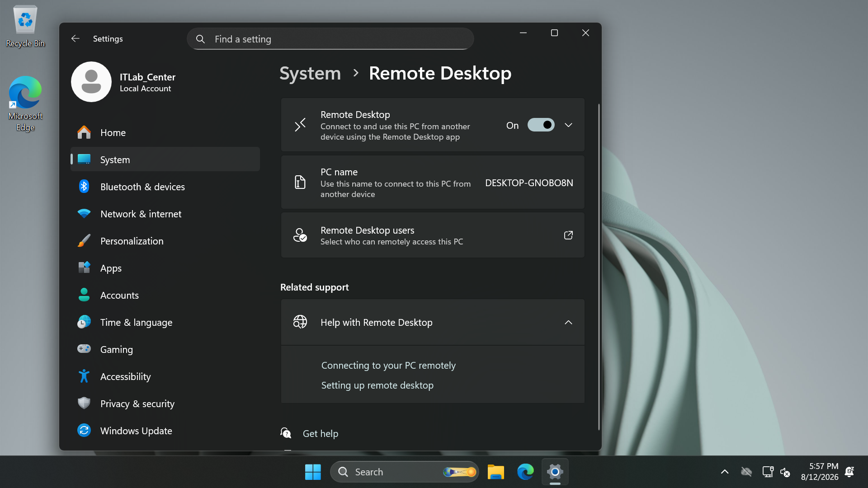Image resolution: width=868 pixels, height=488 pixels.
Task: Open the clock showing 5:57 PM
Action: pyautogui.click(x=820, y=471)
